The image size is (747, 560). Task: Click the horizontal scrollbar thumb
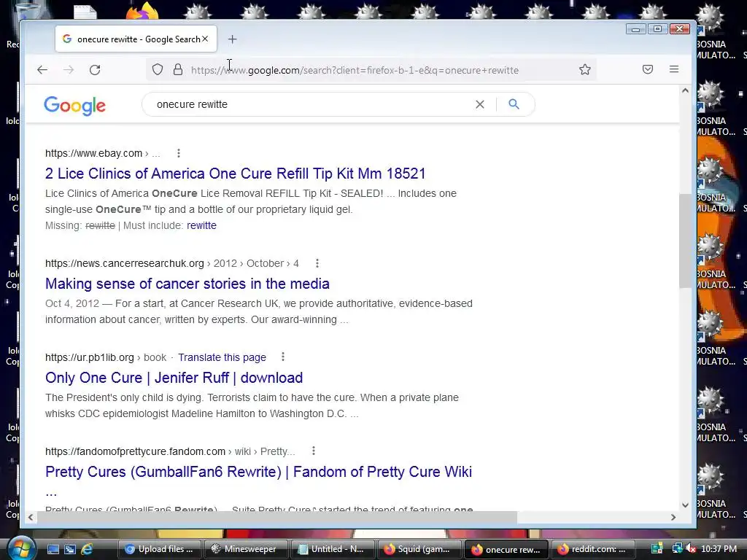(x=277, y=517)
